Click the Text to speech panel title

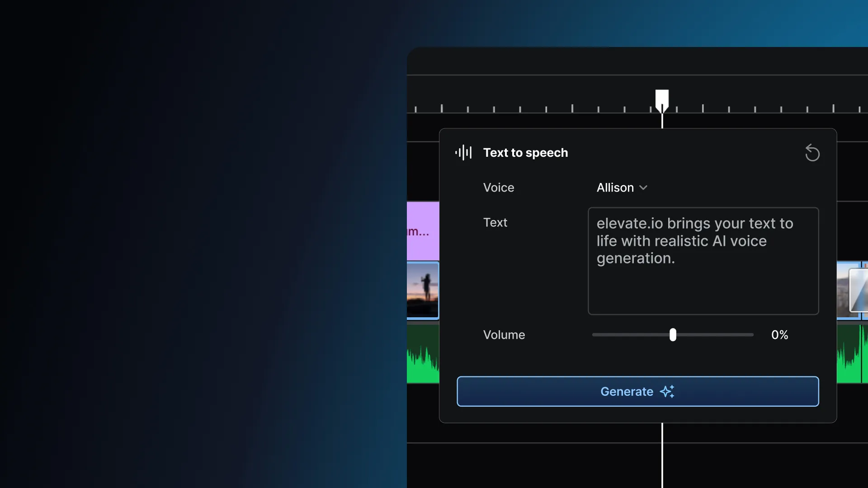click(525, 153)
